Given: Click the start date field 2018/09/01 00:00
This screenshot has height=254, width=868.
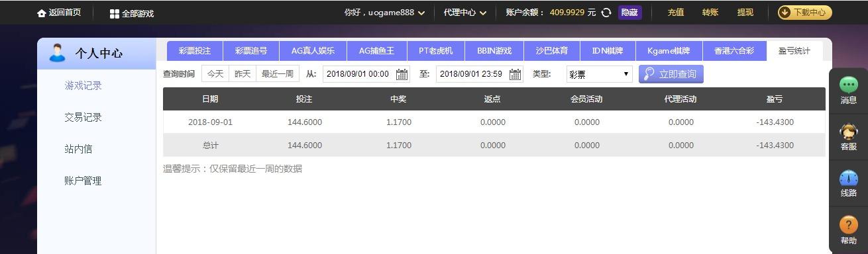Looking at the screenshot, I should click(366, 74).
